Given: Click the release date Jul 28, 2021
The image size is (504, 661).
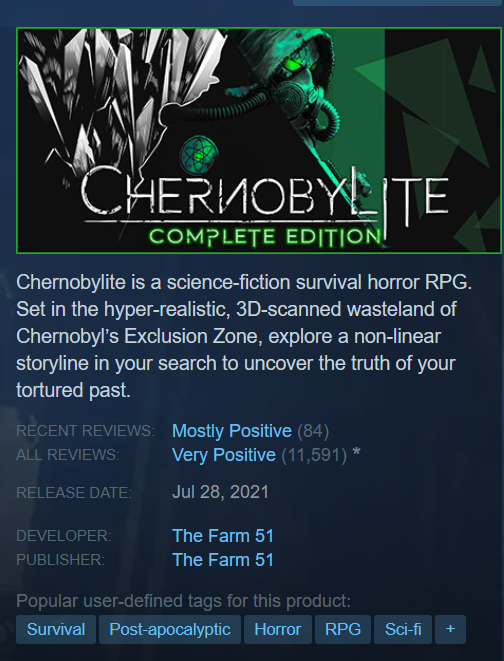Looking at the screenshot, I should pyautogui.click(x=220, y=492).
